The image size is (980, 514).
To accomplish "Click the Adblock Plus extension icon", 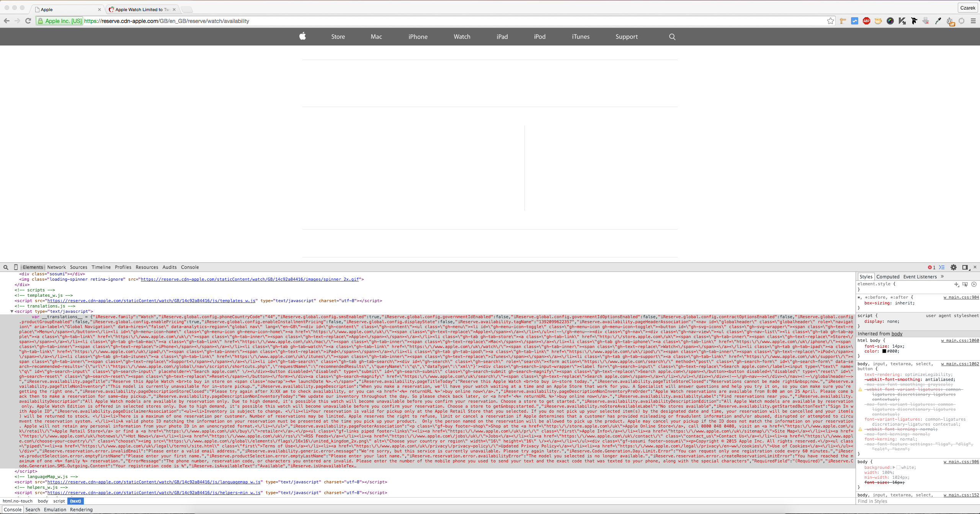I will [866, 21].
